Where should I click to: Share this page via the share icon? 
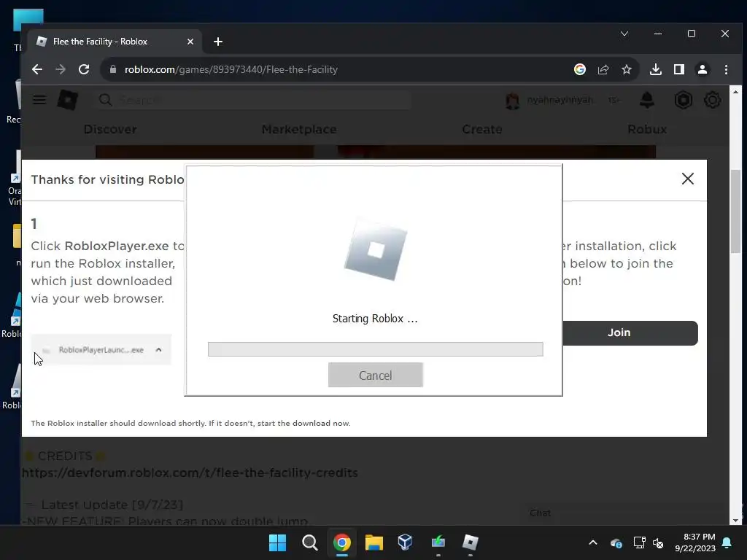click(x=603, y=69)
